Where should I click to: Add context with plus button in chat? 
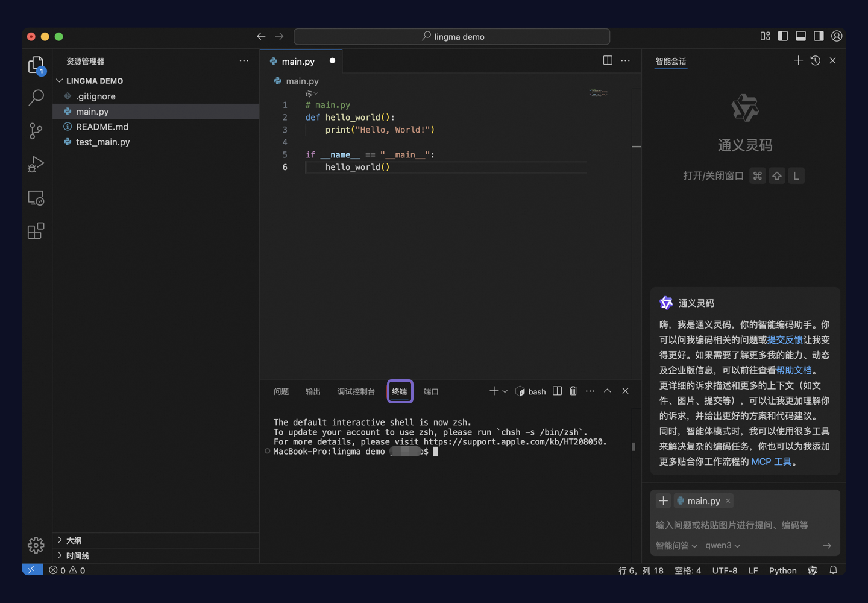[663, 500]
